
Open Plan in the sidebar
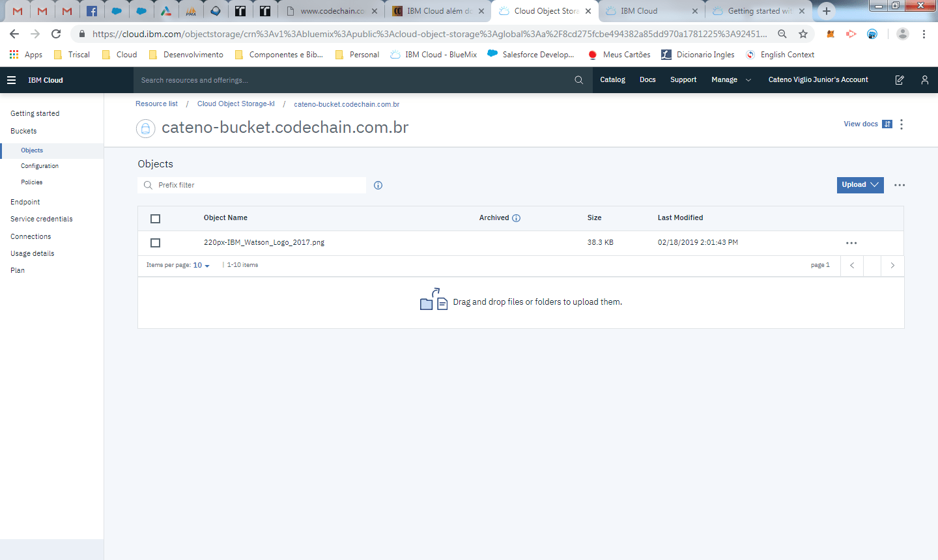click(18, 270)
